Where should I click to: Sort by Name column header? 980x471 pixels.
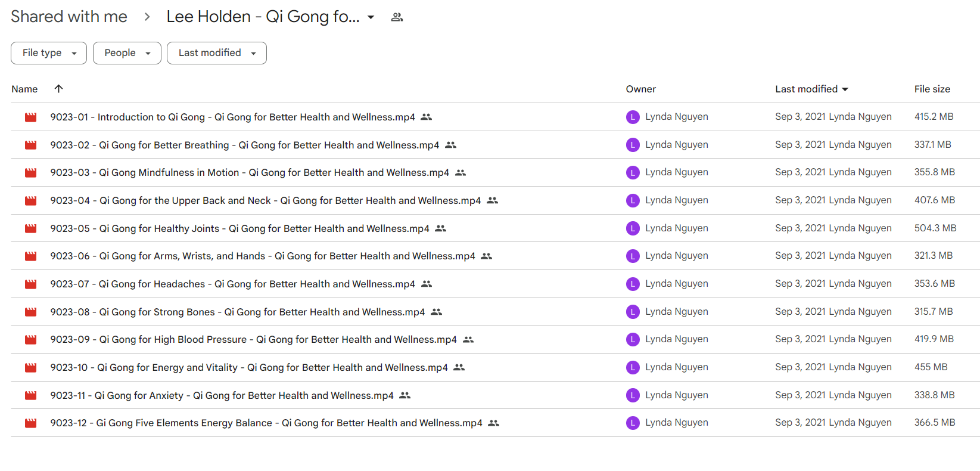click(x=24, y=89)
